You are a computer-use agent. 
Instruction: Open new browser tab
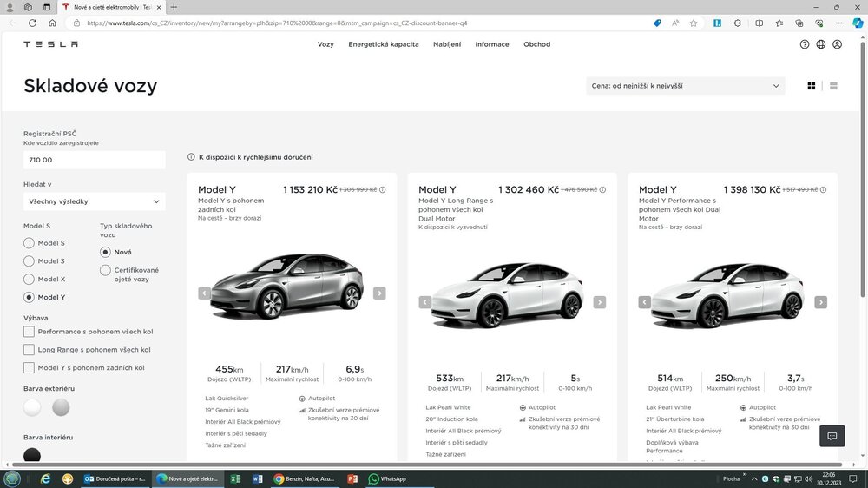click(174, 7)
